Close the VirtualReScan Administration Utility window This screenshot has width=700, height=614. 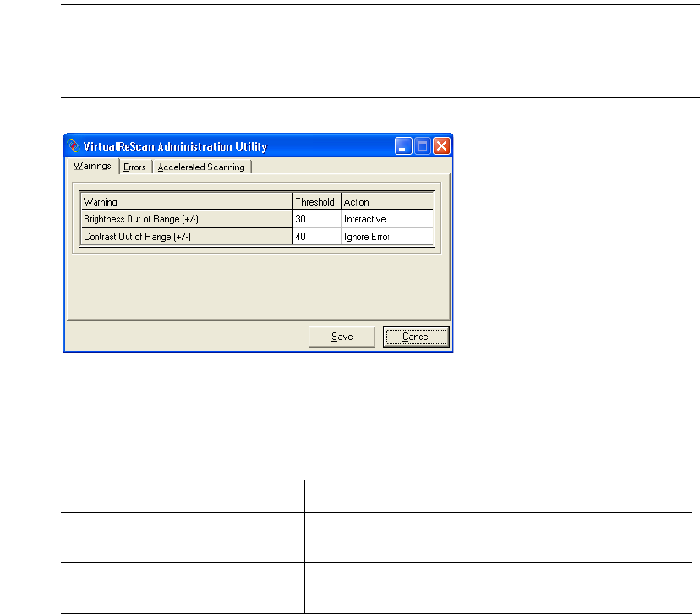441,146
